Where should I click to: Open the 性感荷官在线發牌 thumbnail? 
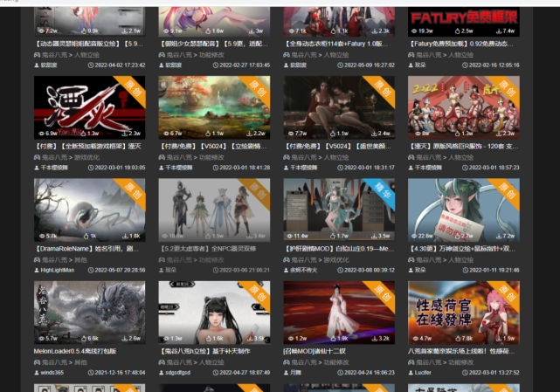[464, 313]
